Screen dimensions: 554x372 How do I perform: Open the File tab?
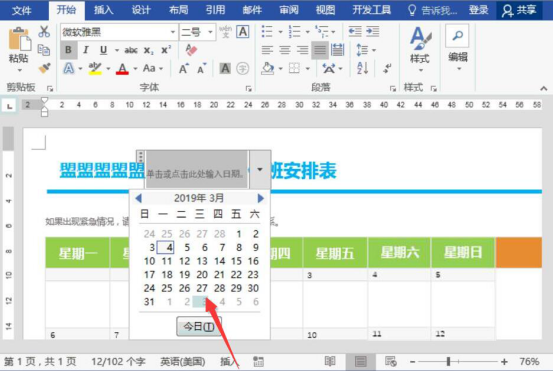pyautogui.click(x=22, y=10)
